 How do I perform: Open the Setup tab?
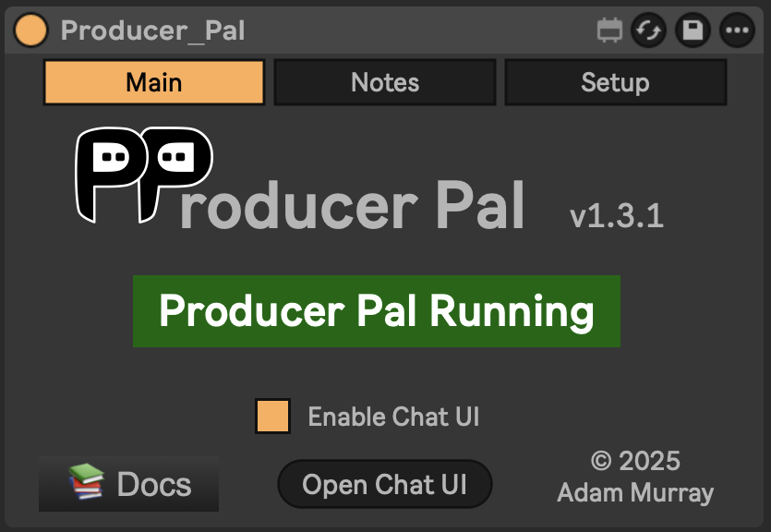[615, 82]
